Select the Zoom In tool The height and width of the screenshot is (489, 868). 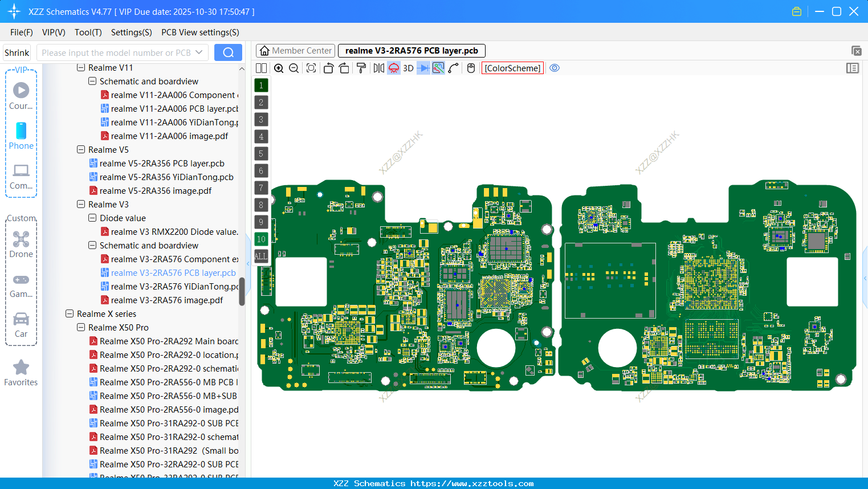279,68
